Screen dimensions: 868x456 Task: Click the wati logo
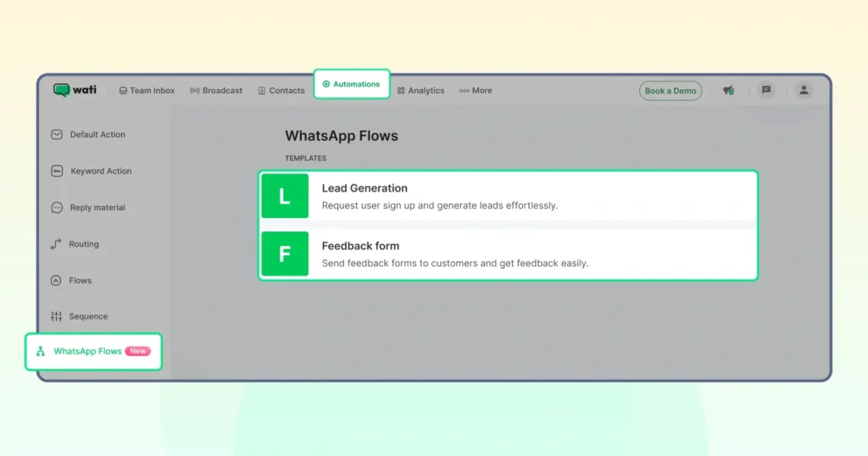(x=75, y=90)
